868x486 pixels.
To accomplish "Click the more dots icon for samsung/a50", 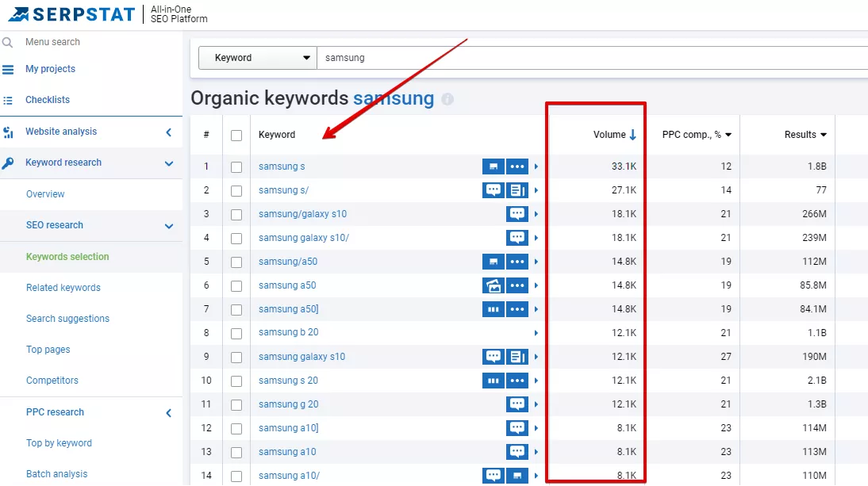I will (x=517, y=262).
